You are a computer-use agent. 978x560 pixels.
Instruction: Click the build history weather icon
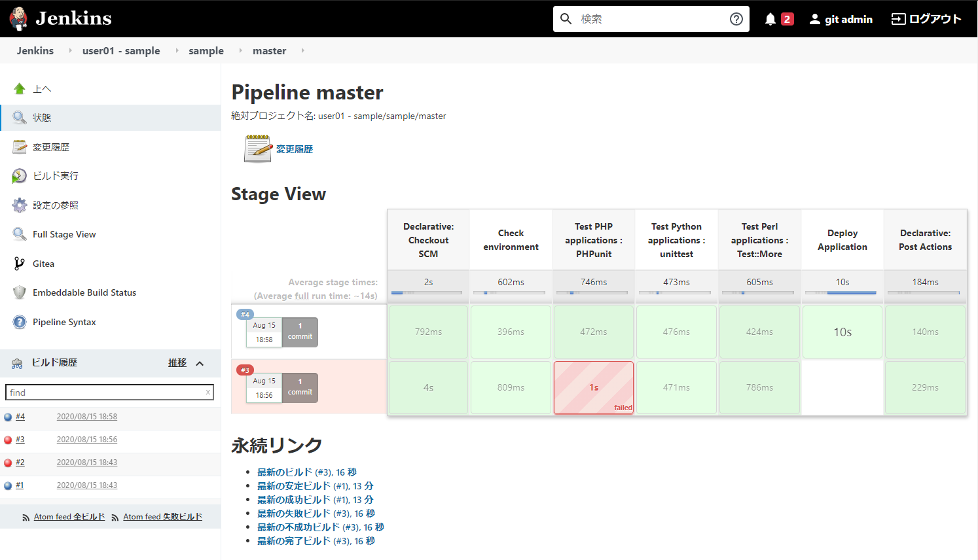17,363
